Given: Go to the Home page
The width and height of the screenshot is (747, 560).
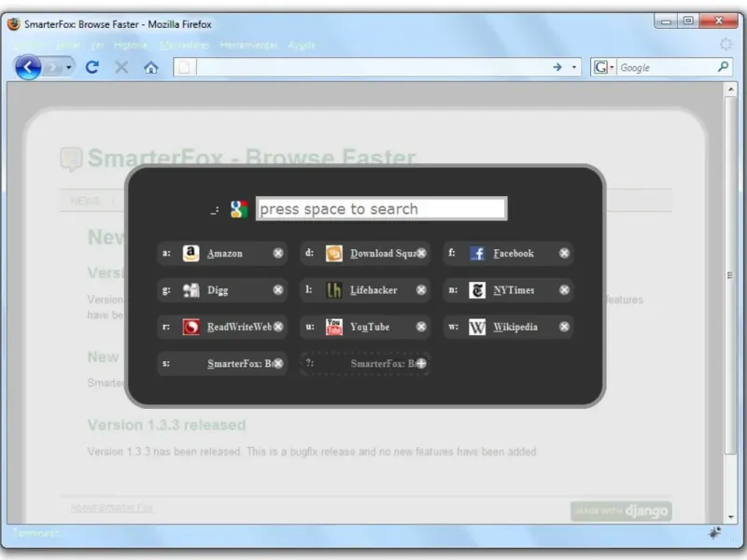Looking at the screenshot, I should (151, 67).
